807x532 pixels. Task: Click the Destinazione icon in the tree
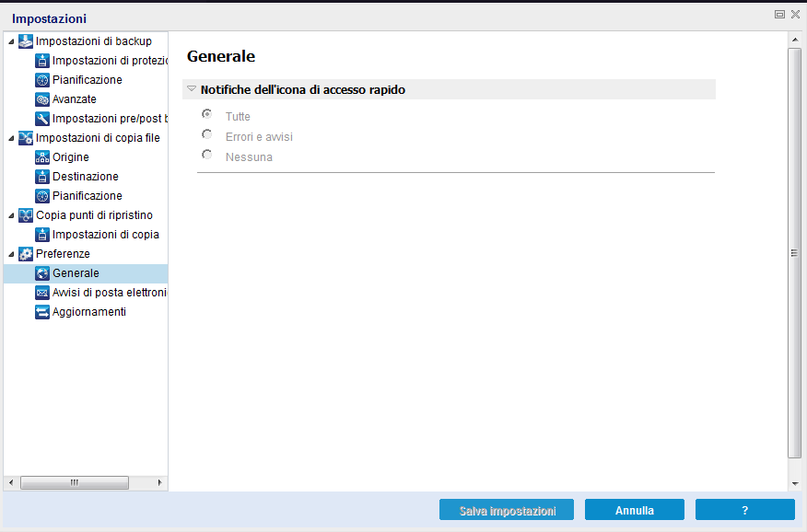coord(42,177)
